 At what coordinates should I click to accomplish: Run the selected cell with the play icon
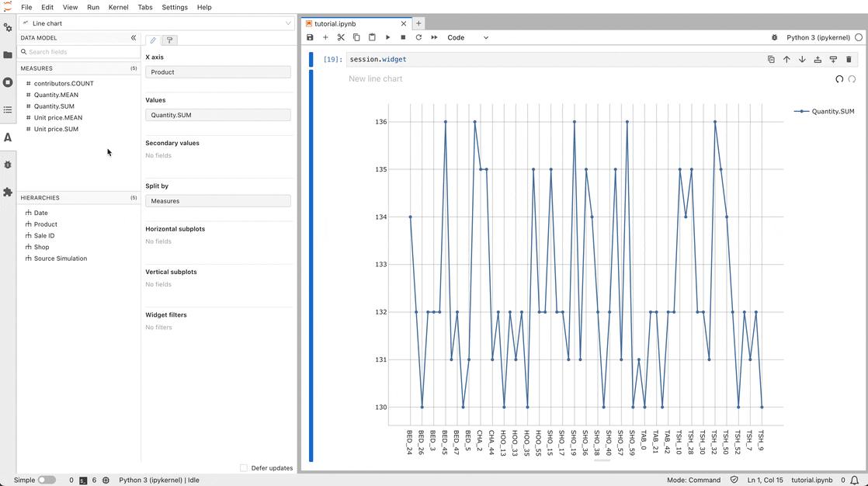click(387, 37)
